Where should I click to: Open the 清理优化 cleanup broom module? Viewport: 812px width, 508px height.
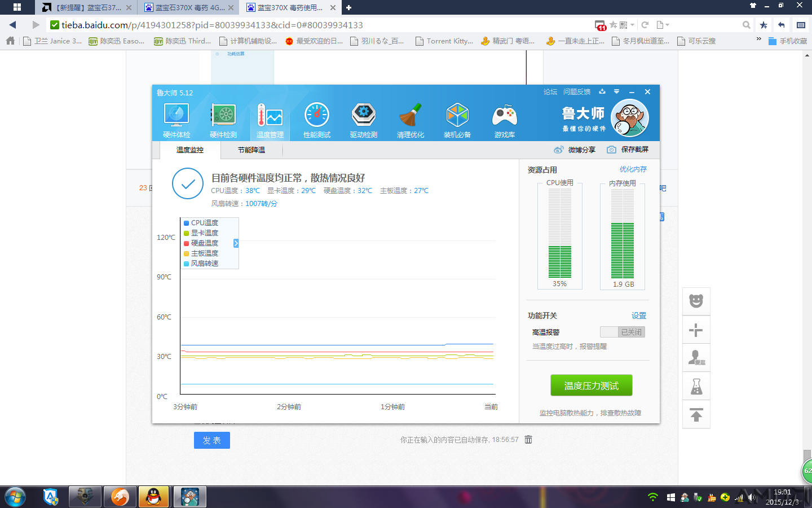pos(411,120)
